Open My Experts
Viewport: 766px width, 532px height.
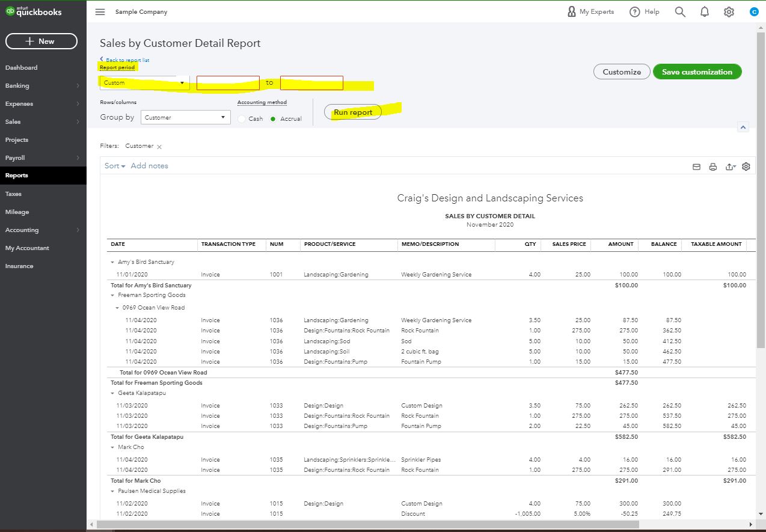tap(590, 11)
